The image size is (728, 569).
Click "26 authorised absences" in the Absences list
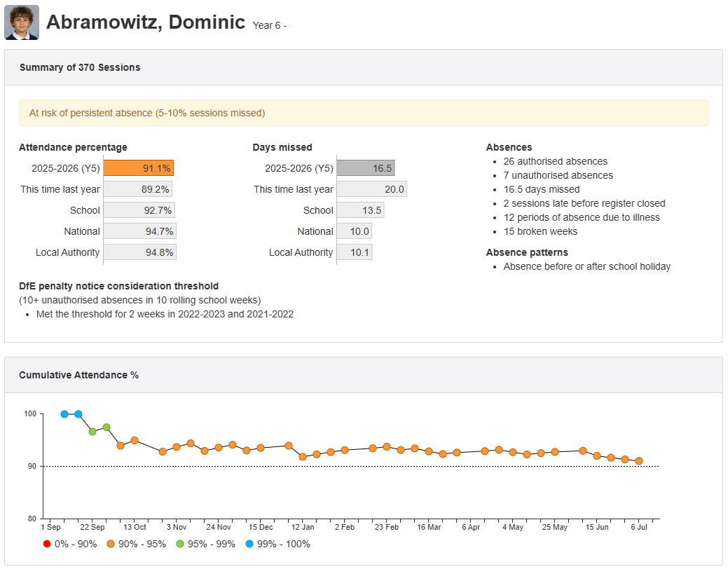556,161
